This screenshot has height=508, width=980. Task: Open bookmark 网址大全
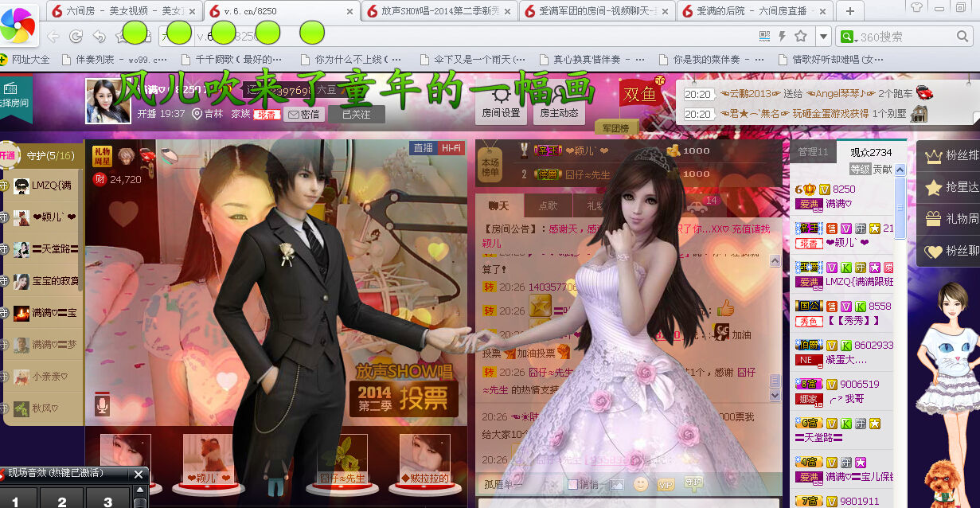pos(25,60)
